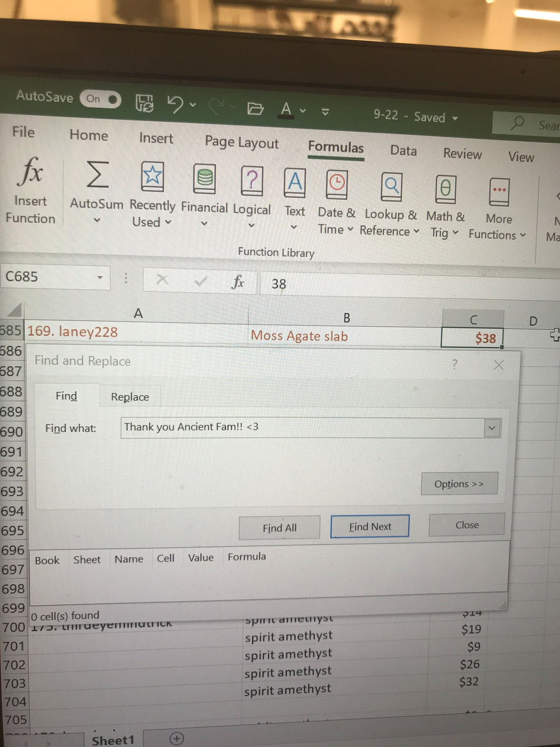The height and width of the screenshot is (747, 560).
Task: Expand the AutoSum dropdown arrow
Action: tap(97, 220)
